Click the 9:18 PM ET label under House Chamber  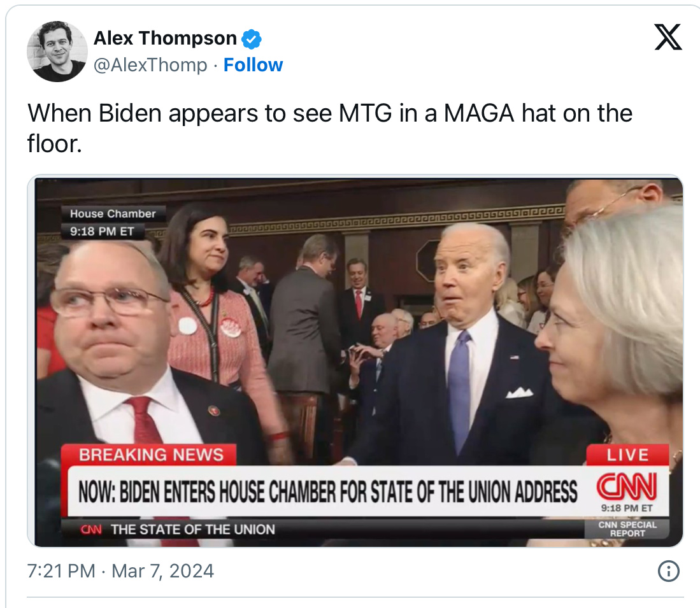pos(103,231)
